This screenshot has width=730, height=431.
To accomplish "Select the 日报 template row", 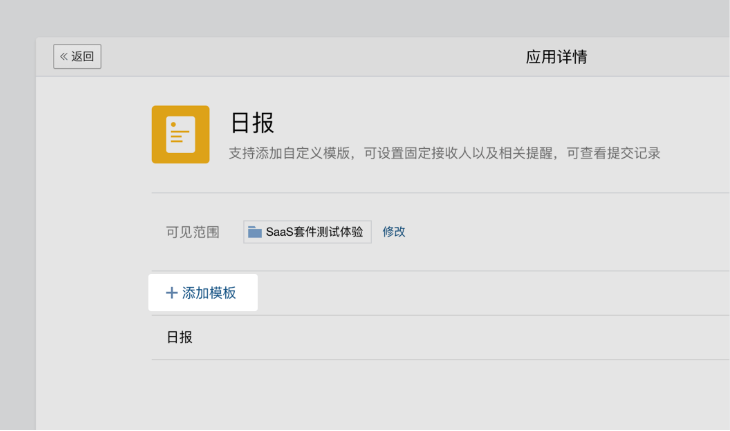I will point(440,337).
